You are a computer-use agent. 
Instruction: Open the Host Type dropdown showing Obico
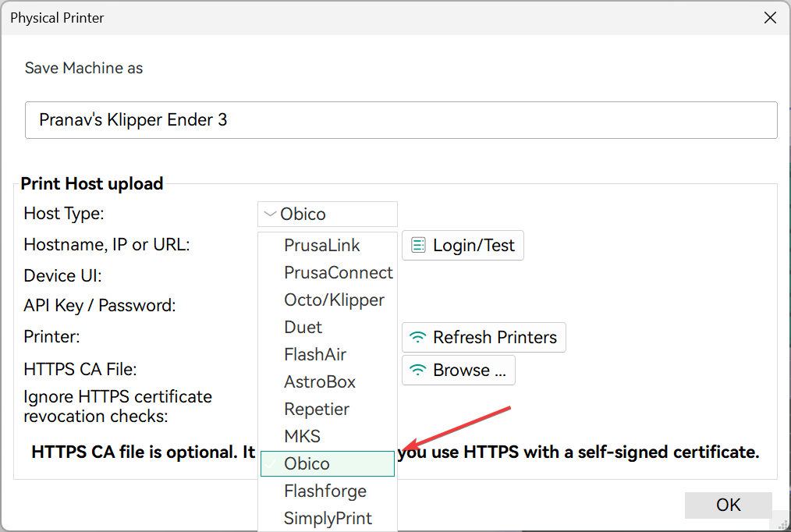(328, 214)
